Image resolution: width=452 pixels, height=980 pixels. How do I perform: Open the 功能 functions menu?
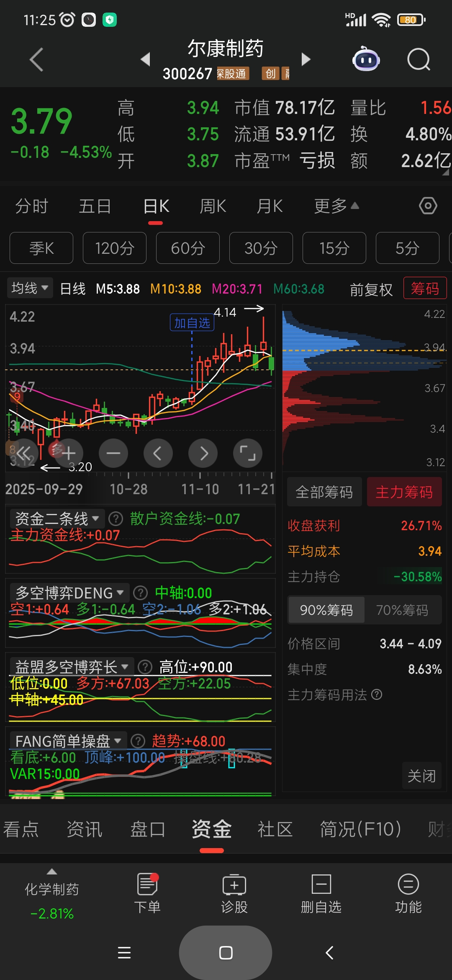coord(408,893)
